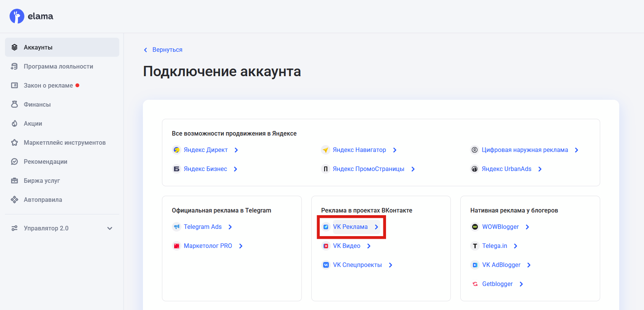Click the VK Видео play icon
The height and width of the screenshot is (310, 644).
[326, 246]
